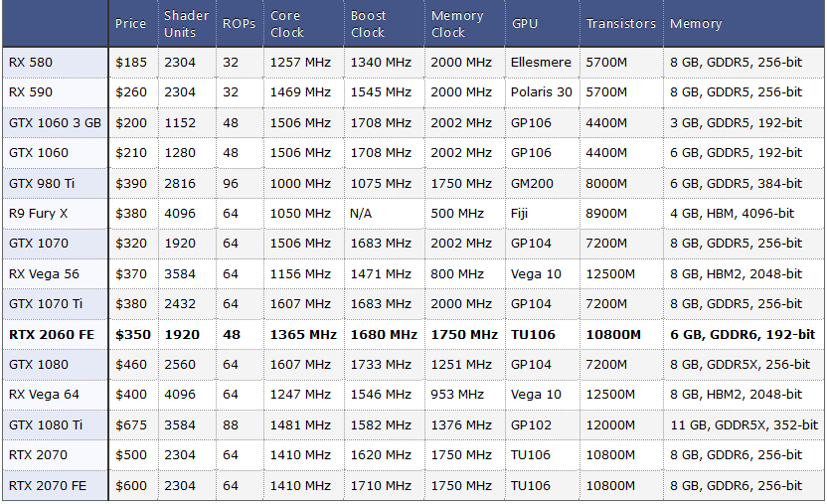Select the R9 Fury X row name
Viewport: 827px width, 504px height.
tap(38, 214)
